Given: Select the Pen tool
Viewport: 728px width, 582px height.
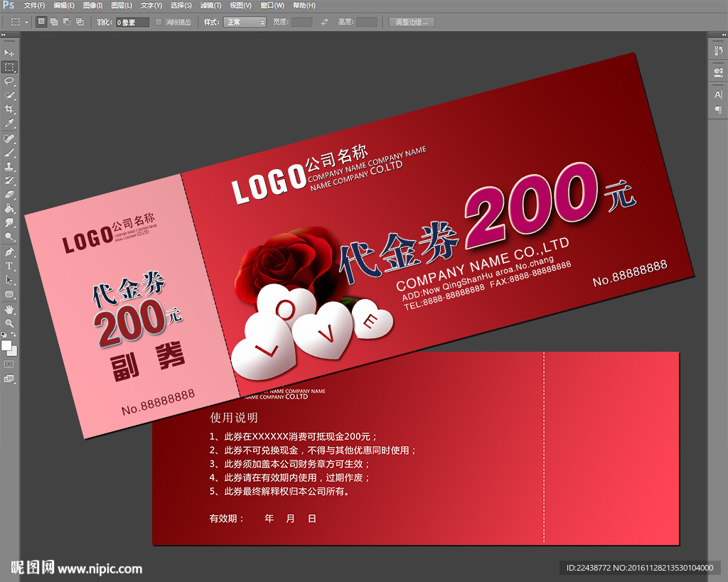Looking at the screenshot, I should (9, 252).
